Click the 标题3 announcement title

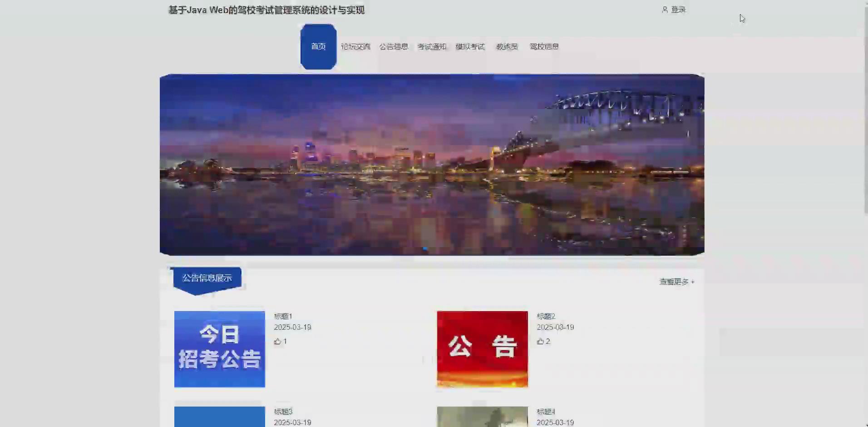coord(283,411)
